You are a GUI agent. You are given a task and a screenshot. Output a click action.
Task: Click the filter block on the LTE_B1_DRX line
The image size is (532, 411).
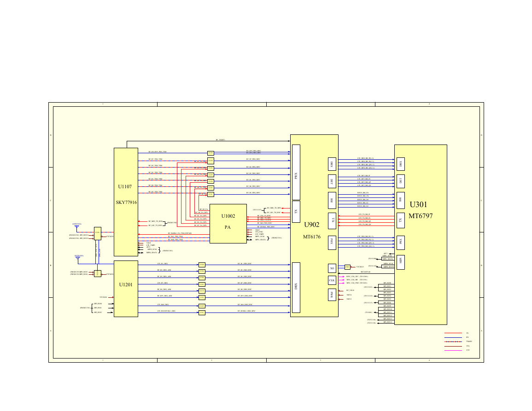[x=202, y=265]
